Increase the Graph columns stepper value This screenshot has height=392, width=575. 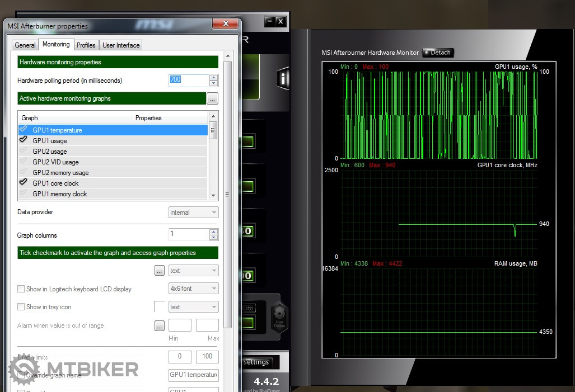tap(213, 232)
